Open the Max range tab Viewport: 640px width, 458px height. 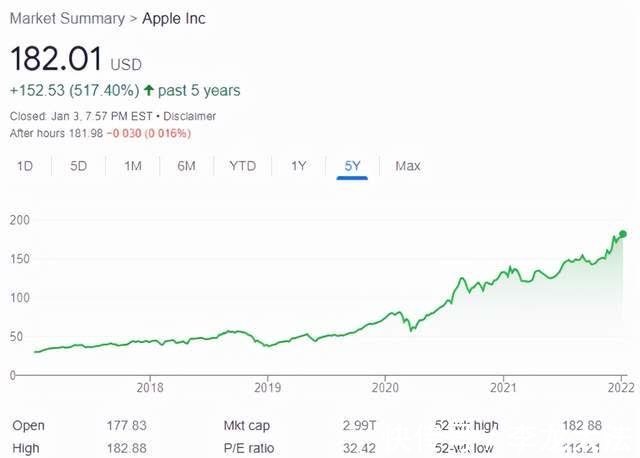coord(408,166)
